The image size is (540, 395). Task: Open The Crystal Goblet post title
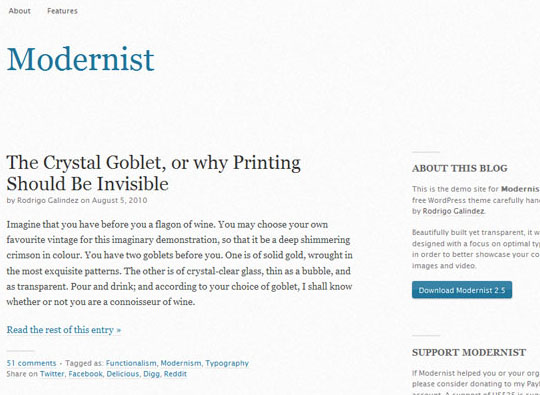tap(154, 173)
